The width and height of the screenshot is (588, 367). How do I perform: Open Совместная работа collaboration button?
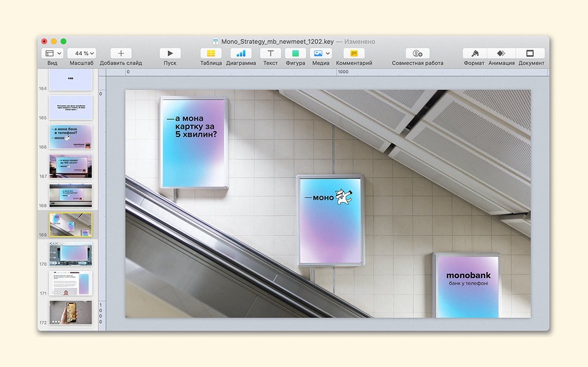coord(417,53)
